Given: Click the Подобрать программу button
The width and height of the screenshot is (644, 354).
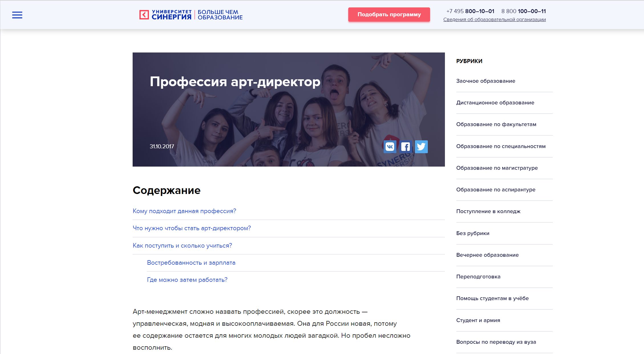Looking at the screenshot, I should pyautogui.click(x=389, y=15).
